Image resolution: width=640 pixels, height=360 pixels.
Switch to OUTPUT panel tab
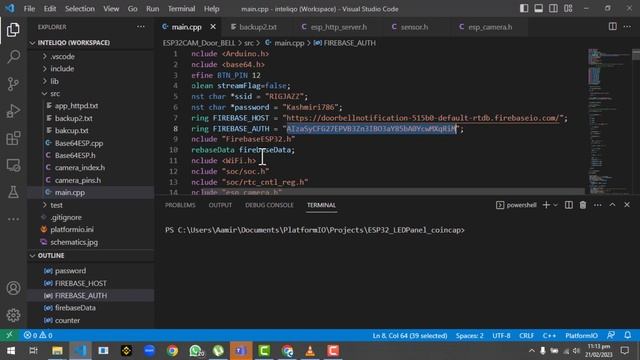point(220,205)
